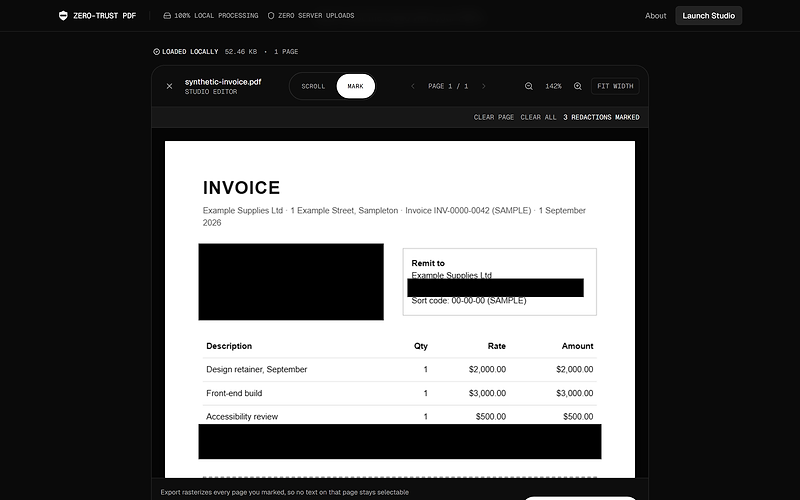Click the Zero-Trust PDF brand name
The width and height of the screenshot is (800, 500).
105,16
